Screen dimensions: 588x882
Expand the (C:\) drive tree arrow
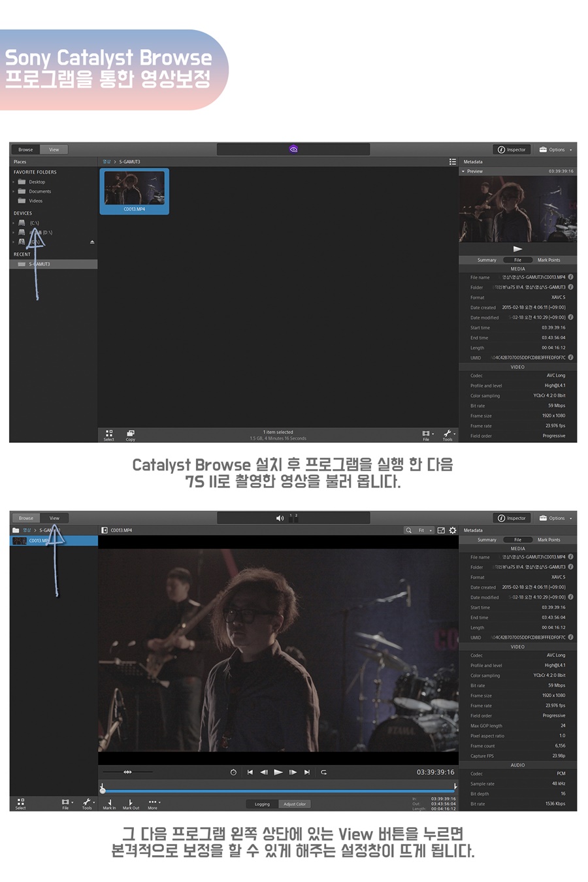tap(13, 223)
